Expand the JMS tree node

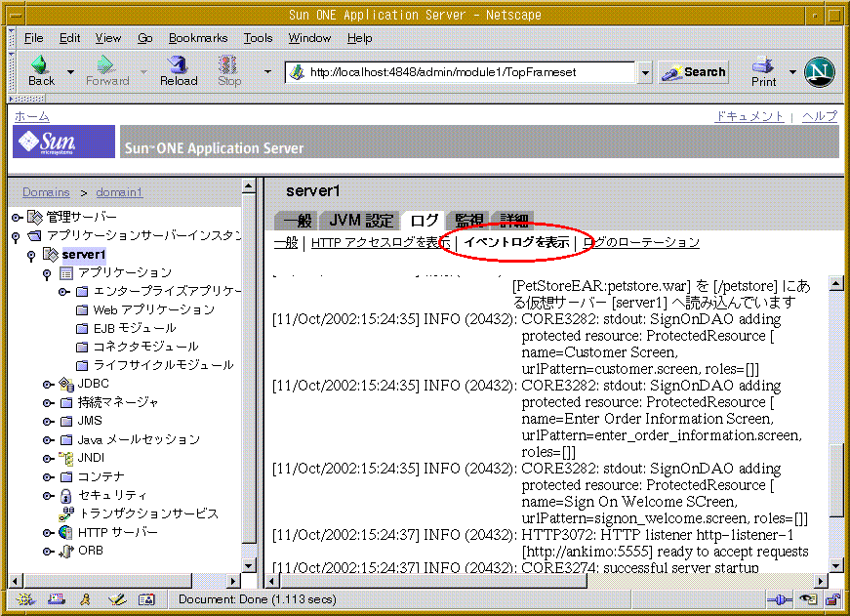48,422
